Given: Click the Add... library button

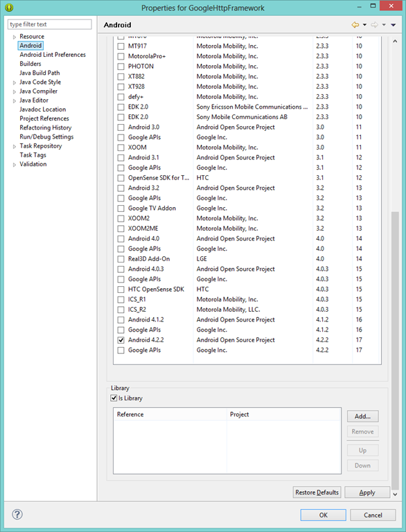Looking at the screenshot, I should [362, 416].
